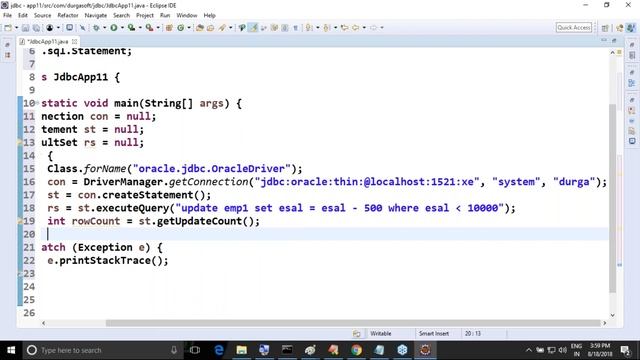Click the taskbar search box
The width and height of the screenshot is (640, 360).
click(102, 350)
